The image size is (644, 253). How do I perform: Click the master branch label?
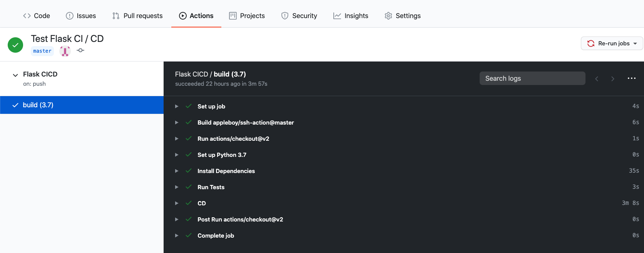tap(42, 51)
